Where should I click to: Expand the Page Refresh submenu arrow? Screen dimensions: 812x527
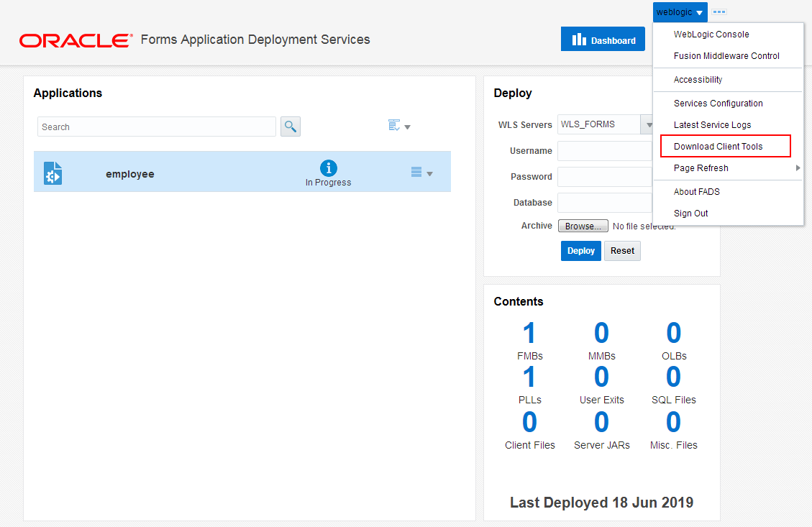(798, 168)
